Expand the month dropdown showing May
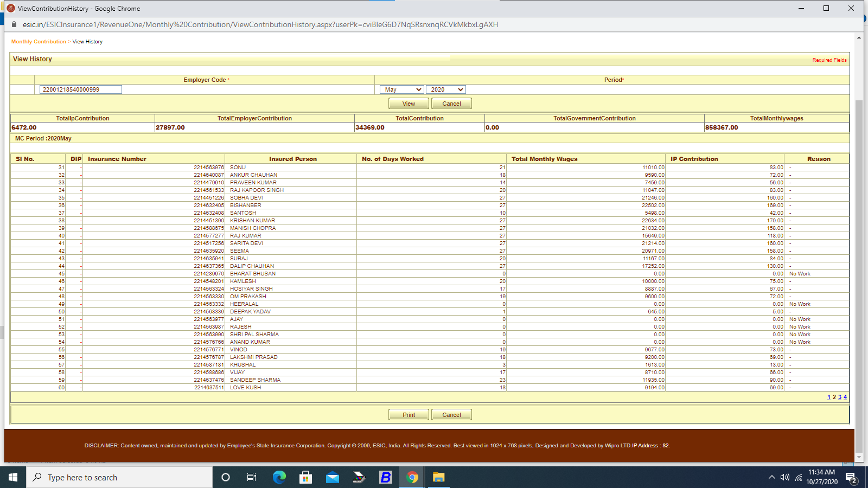 (x=402, y=89)
